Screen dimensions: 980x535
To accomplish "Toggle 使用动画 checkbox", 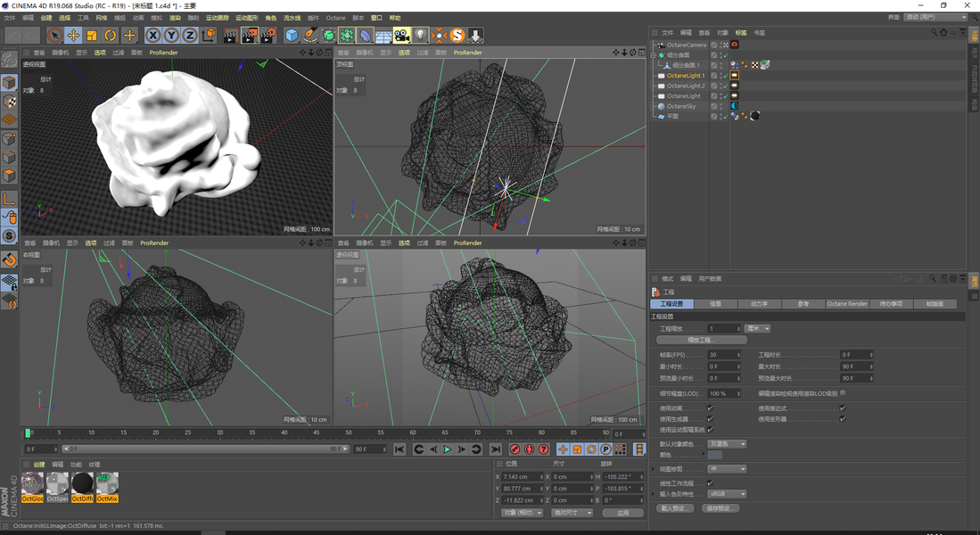I will [710, 408].
